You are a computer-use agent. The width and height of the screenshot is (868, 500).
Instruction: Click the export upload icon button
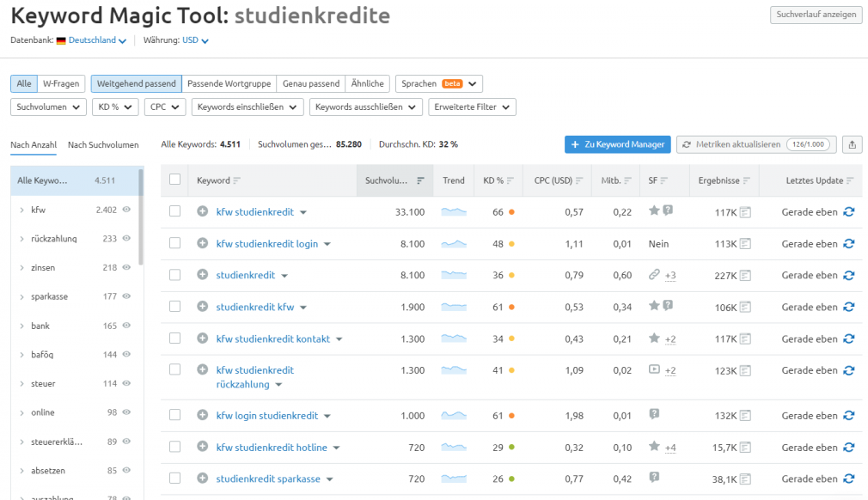852,144
